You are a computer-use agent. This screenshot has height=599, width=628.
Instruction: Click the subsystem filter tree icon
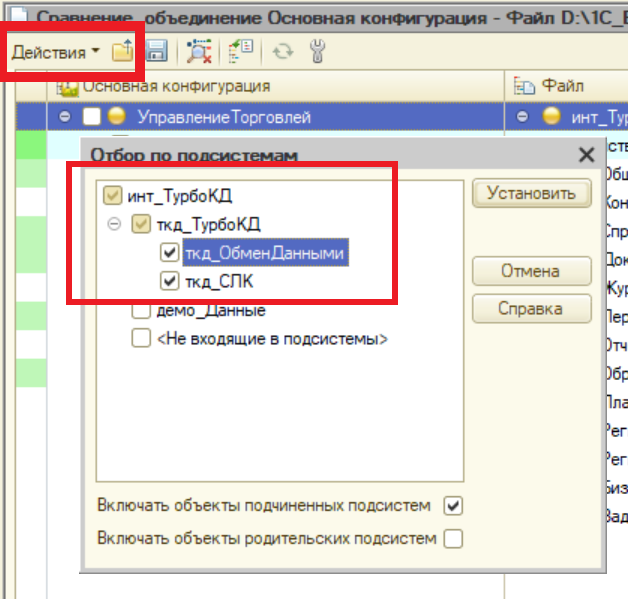pyautogui.click(x=239, y=52)
